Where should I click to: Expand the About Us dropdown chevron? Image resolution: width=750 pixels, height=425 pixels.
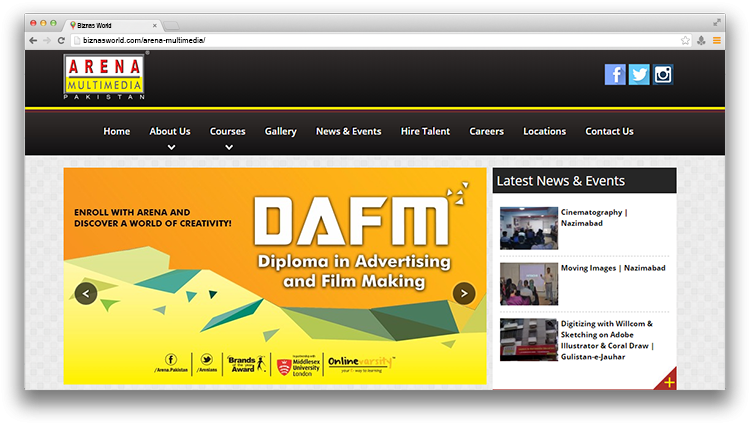(x=171, y=147)
